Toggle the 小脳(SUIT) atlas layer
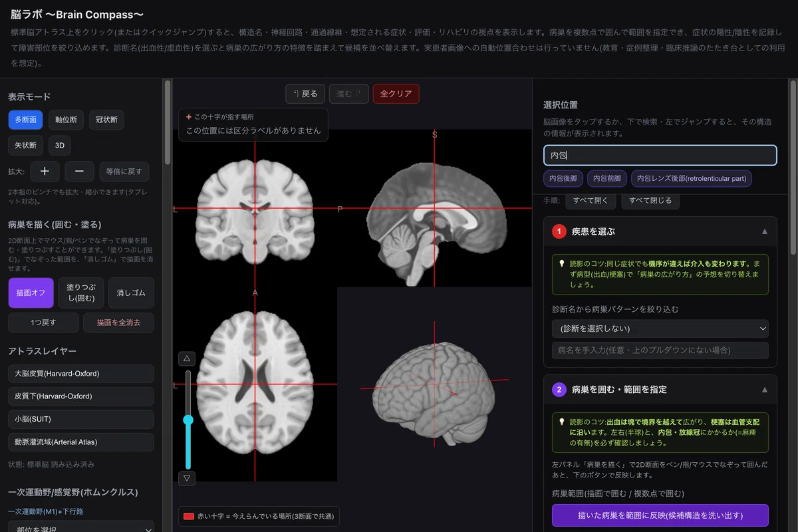This screenshot has height=532, width=798. (81, 419)
